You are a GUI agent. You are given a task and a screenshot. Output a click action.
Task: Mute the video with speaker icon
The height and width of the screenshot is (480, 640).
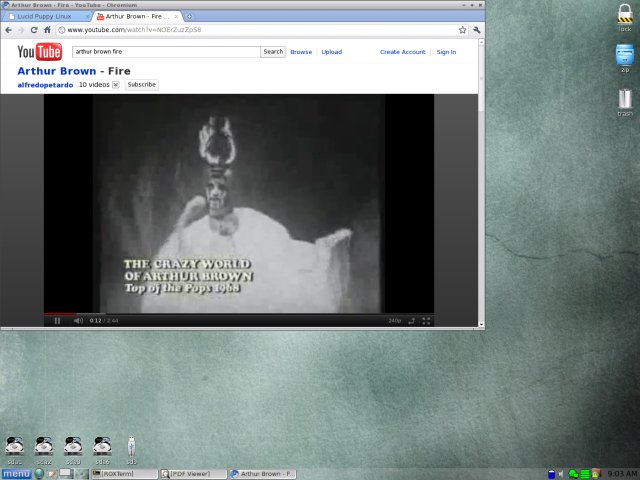point(78,321)
